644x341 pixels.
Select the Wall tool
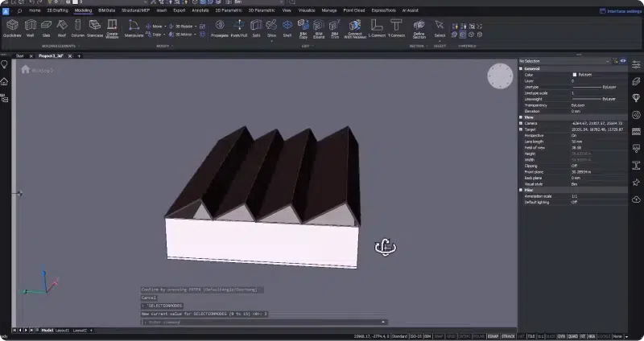click(x=30, y=28)
